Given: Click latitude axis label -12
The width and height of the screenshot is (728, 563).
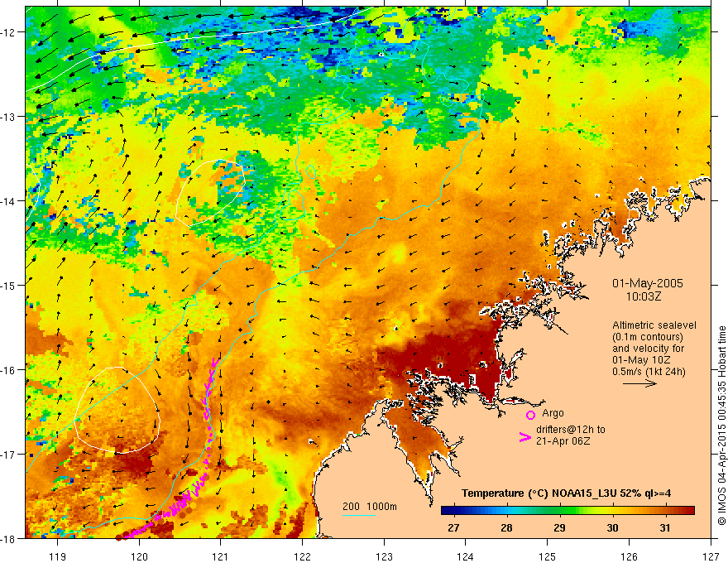Looking at the screenshot, I should [9, 32].
